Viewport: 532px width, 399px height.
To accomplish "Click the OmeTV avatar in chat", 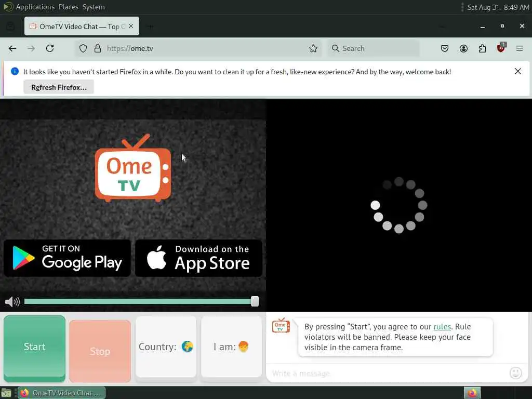I will coord(281,326).
